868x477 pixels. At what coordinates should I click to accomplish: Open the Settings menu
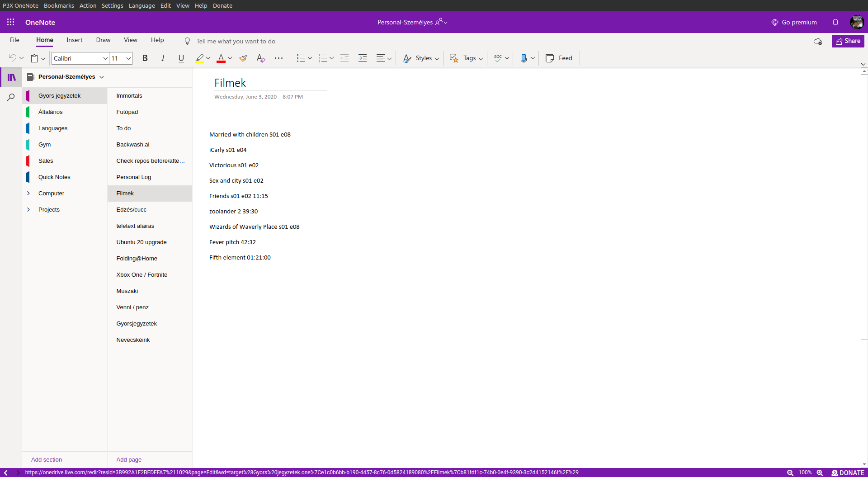pos(112,5)
